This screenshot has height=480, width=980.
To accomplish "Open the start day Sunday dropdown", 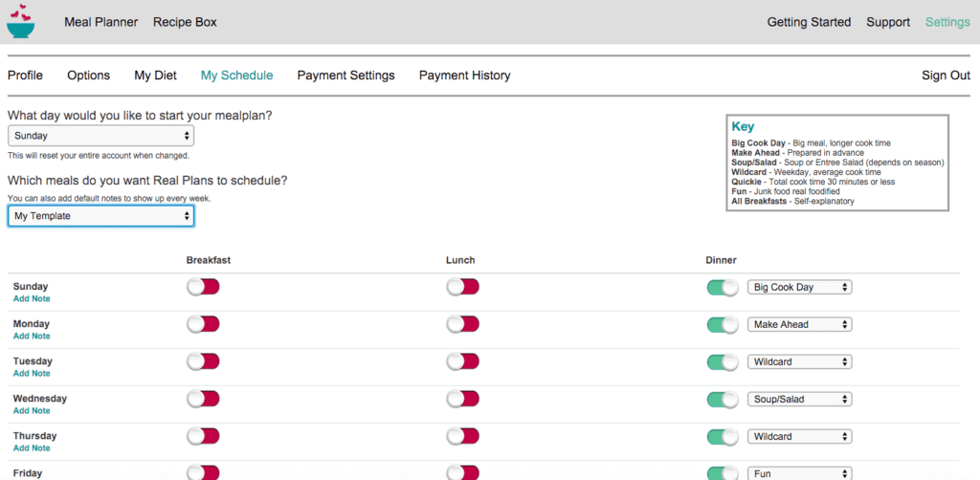I will tap(100, 136).
